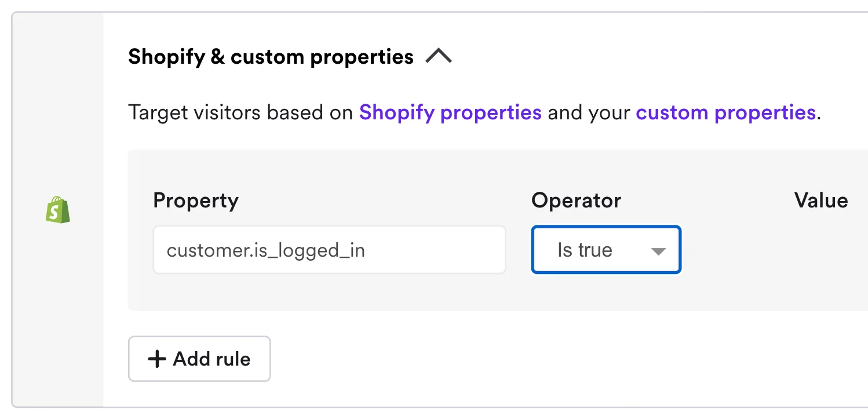Click the green Shopify bag icon

pyautogui.click(x=57, y=210)
